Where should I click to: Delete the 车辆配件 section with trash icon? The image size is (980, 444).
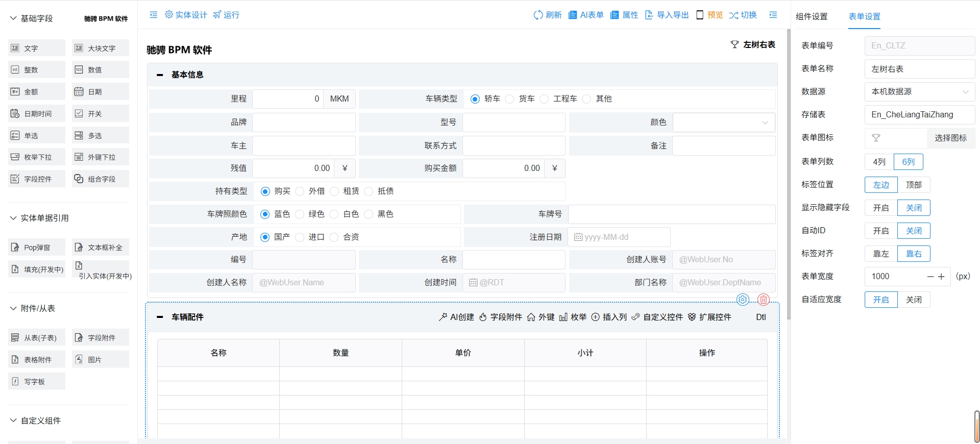pos(763,300)
